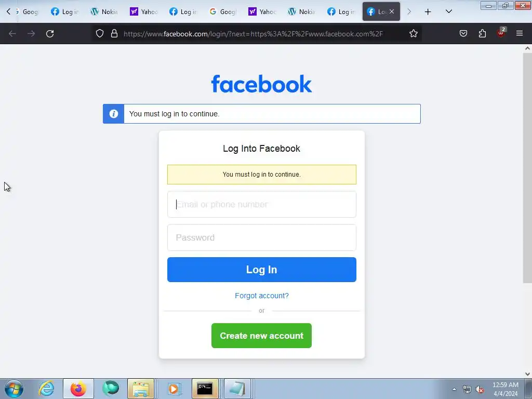Viewport: 532px width, 399px height.
Task: Launch Internet Explorer from the taskbar
Action: point(46,389)
